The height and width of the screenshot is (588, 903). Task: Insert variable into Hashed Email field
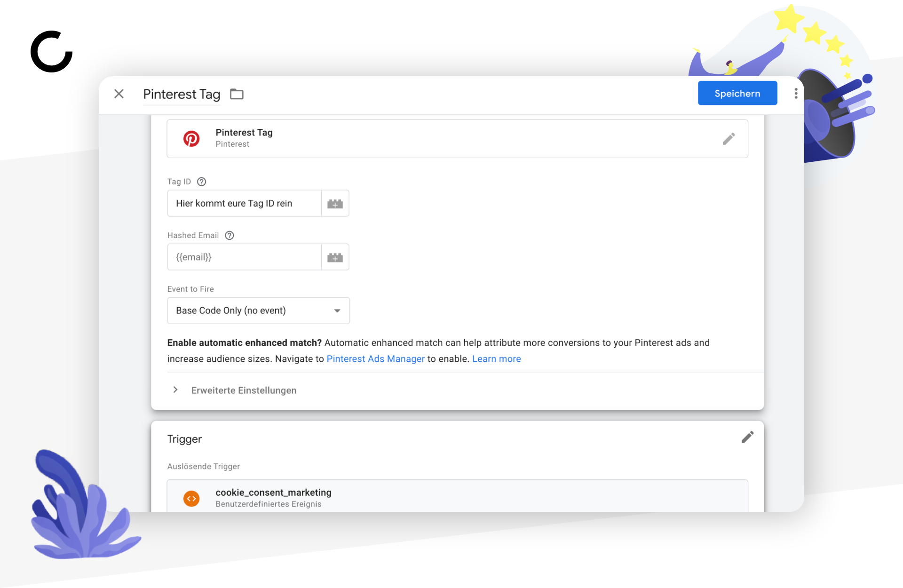(335, 257)
